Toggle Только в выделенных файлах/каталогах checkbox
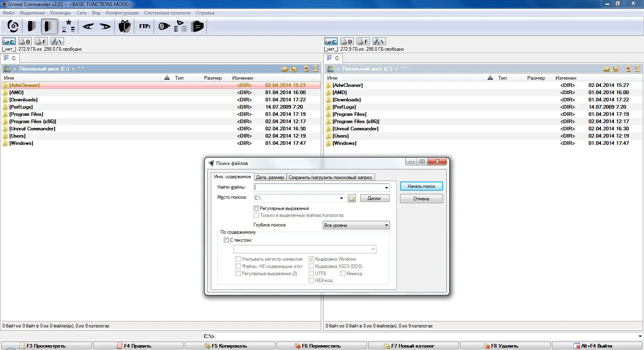The width and height of the screenshot is (644, 350). coord(256,215)
